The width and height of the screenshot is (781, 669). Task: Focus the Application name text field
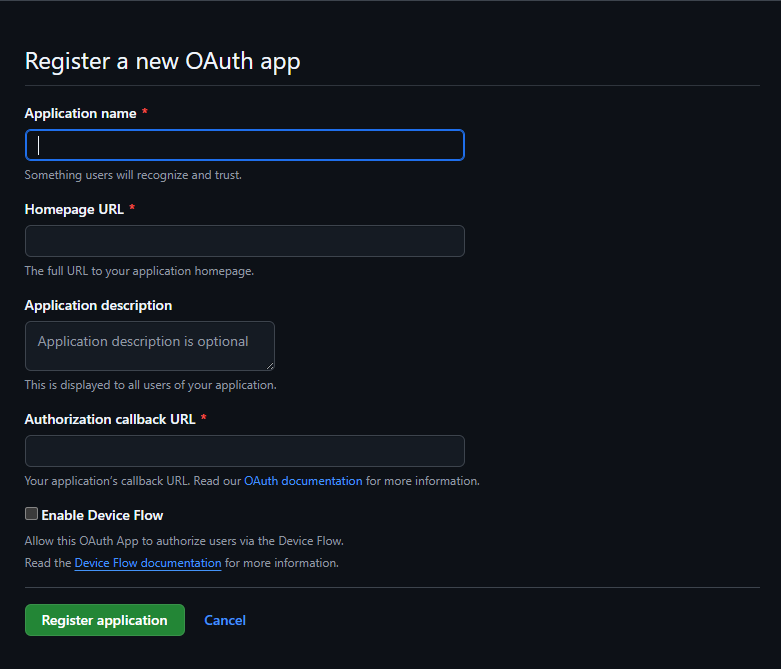pos(245,145)
